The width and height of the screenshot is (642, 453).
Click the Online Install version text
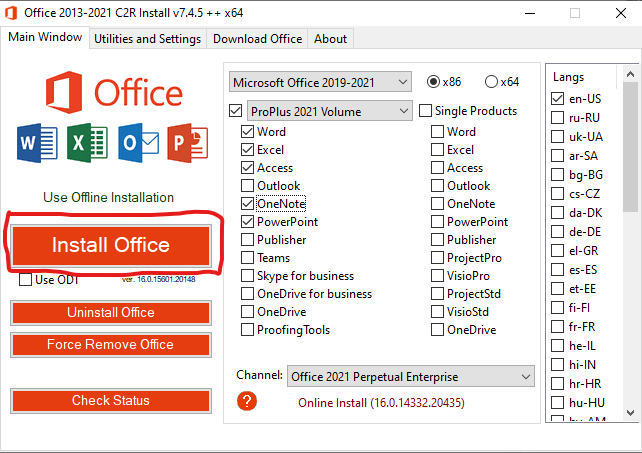(381, 403)
